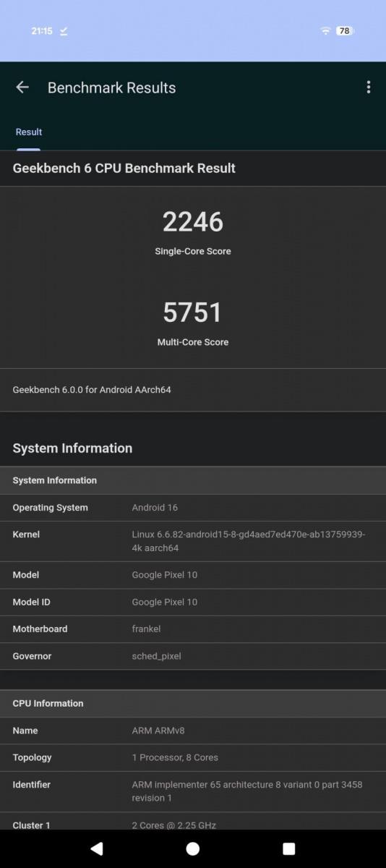Screen dimensions: 386x868
Task: Select the Model Google Pixel 10 row
Action: point(193,575)
